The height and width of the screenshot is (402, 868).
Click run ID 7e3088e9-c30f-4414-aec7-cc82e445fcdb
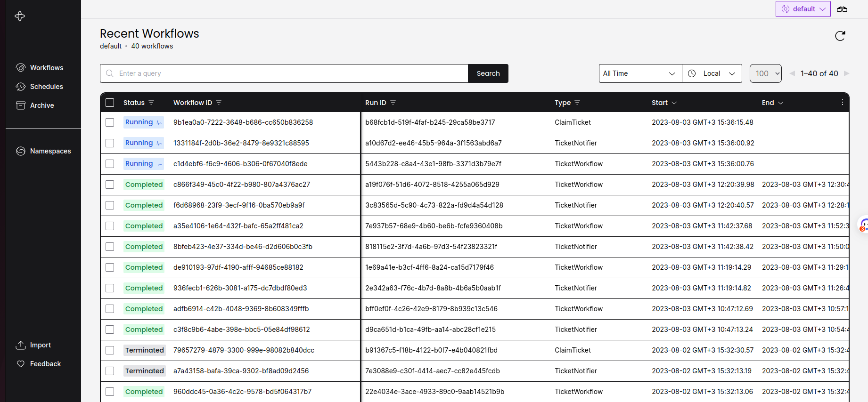[x=433, y=371]
